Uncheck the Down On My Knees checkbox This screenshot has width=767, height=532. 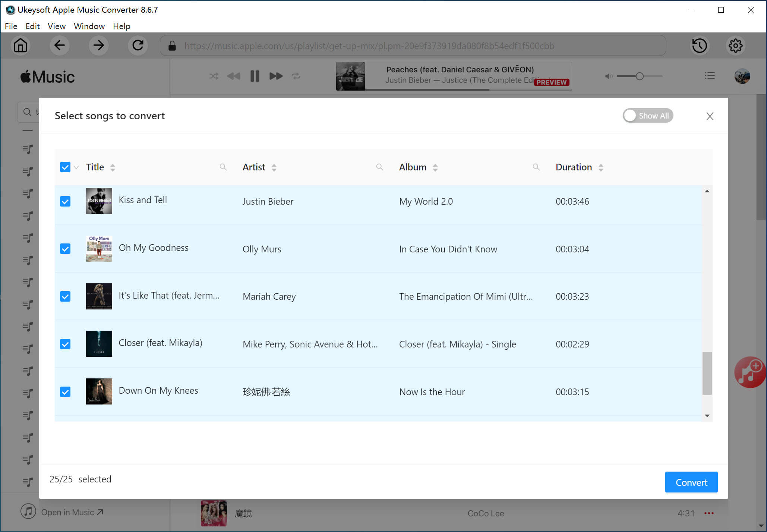pos(66,391)
